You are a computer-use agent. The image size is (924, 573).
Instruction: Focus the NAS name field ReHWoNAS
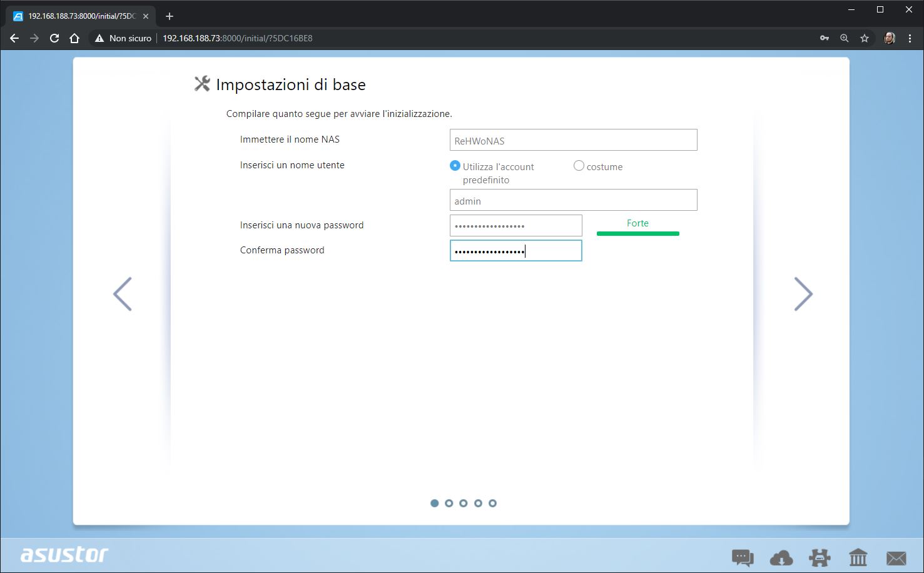574,140
